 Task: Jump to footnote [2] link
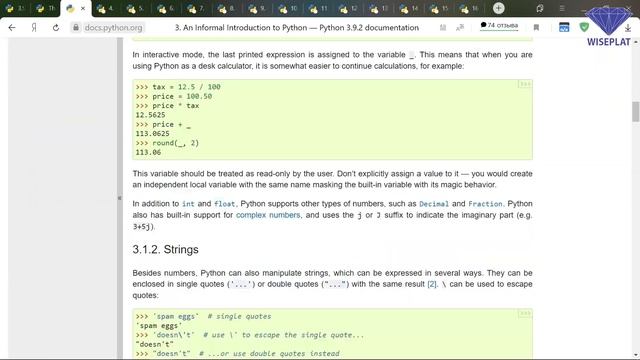(432, 284)
